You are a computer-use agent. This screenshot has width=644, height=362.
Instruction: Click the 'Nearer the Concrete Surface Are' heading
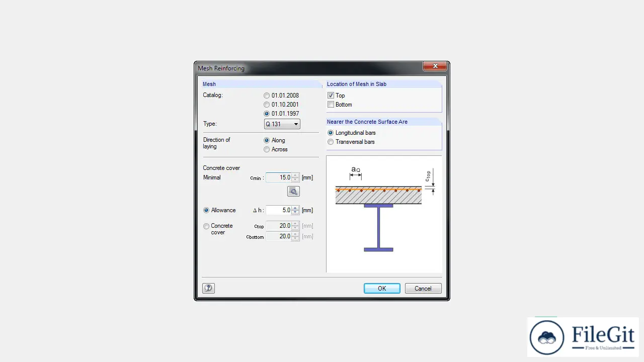point(367,122)
